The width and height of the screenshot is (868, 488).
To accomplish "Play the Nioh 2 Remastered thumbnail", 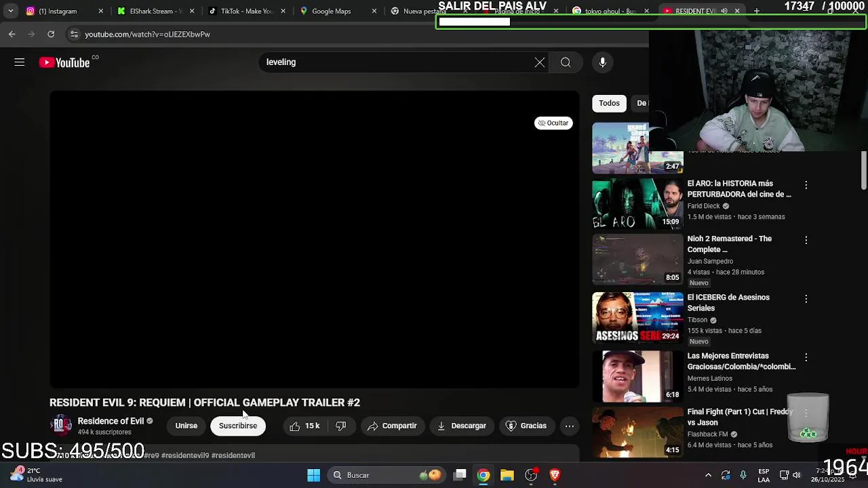I will 637,259.
